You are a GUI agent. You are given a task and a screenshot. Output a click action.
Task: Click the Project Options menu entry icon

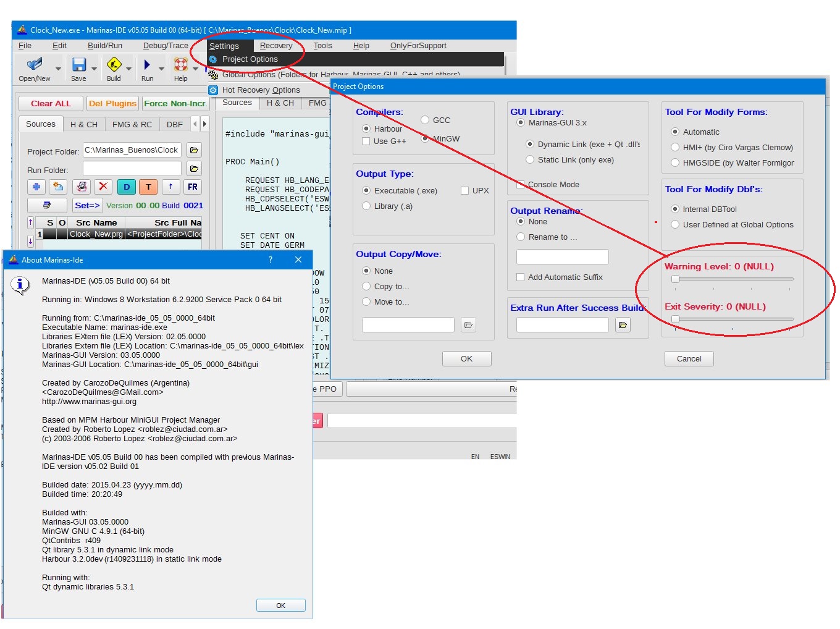pos(213,59)
